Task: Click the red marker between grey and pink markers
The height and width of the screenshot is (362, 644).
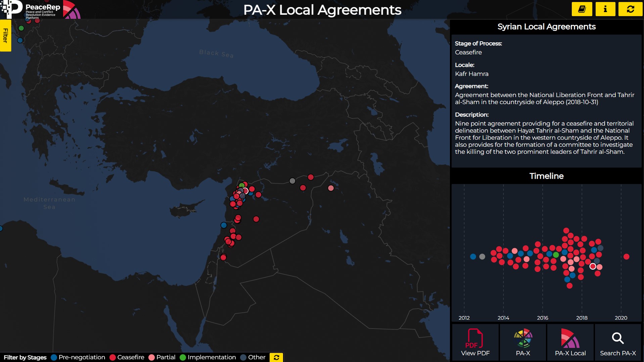Action: click(311, 177)
